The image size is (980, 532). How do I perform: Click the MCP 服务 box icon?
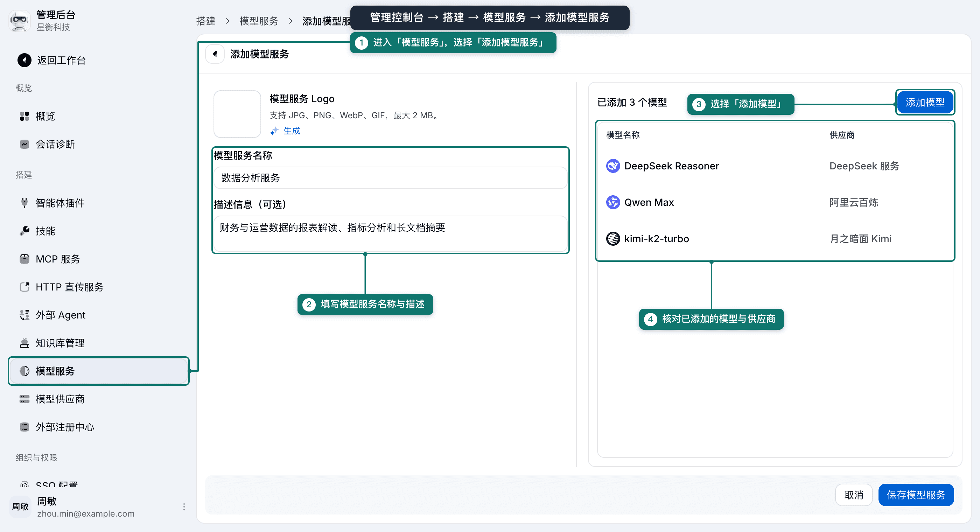[x=24, y=259]
